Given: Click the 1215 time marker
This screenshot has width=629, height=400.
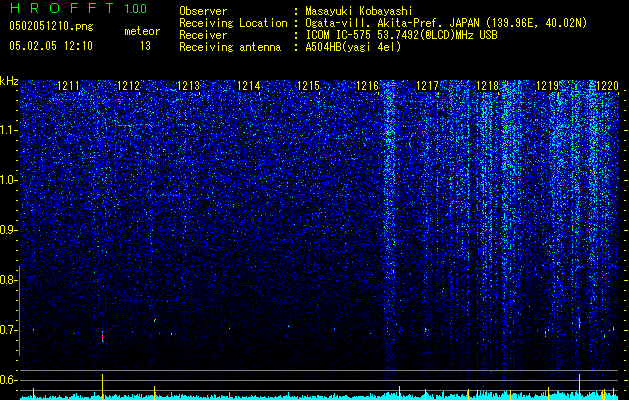Looking at the screenshot, I should click(308, 85).
